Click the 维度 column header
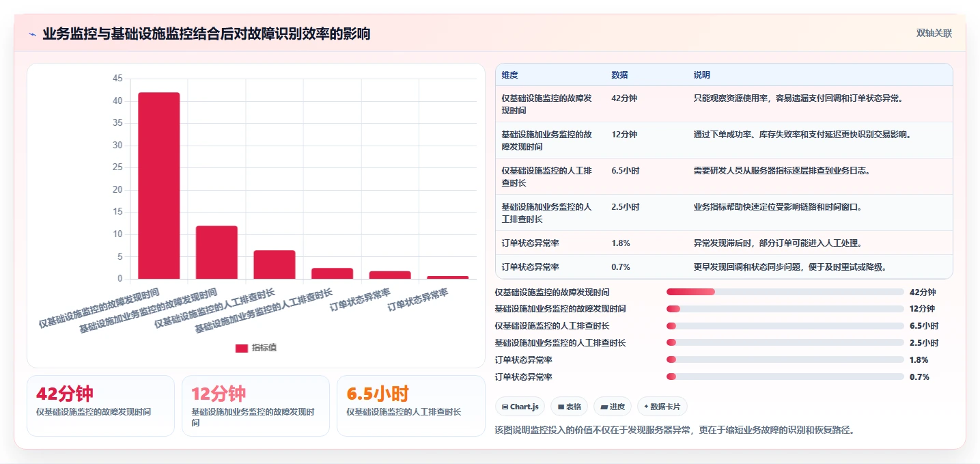 509,75
